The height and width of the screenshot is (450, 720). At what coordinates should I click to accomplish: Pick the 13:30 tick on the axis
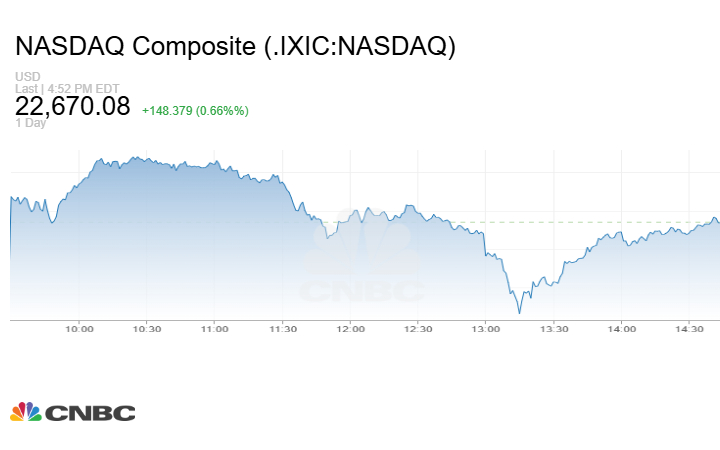554,329
